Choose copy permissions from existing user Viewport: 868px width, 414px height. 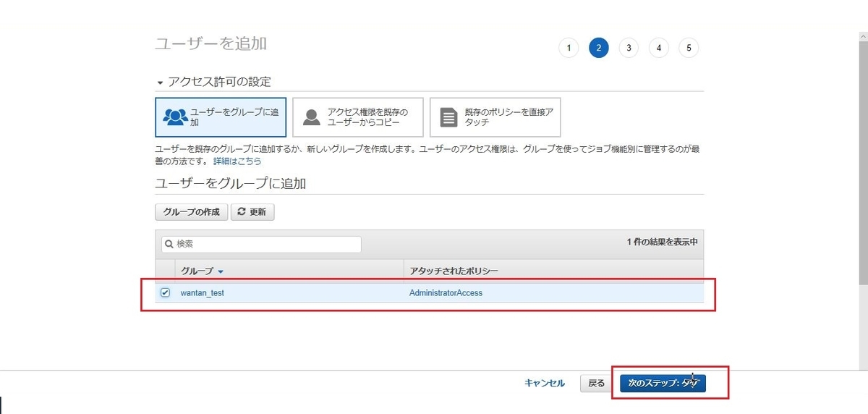[x=358, y=117]
